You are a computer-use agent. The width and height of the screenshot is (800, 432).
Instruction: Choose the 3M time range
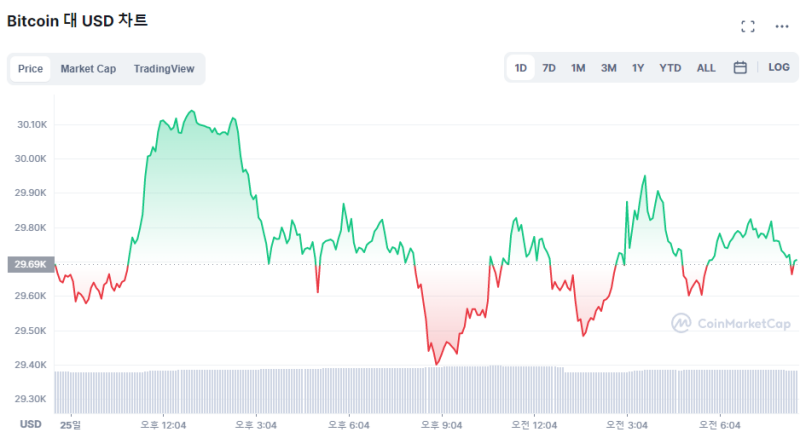coord(608,68)
